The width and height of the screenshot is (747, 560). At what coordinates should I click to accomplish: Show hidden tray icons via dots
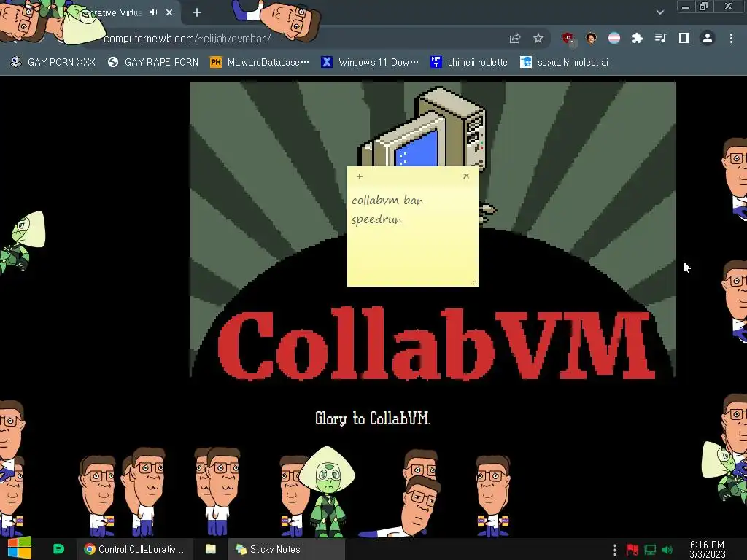614,550
